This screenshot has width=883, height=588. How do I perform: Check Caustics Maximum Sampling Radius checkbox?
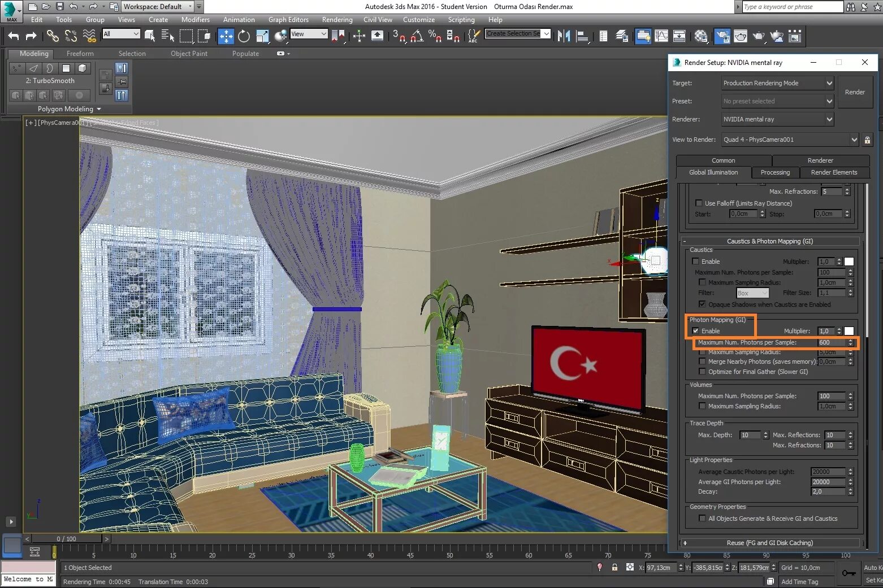[702, 282]
